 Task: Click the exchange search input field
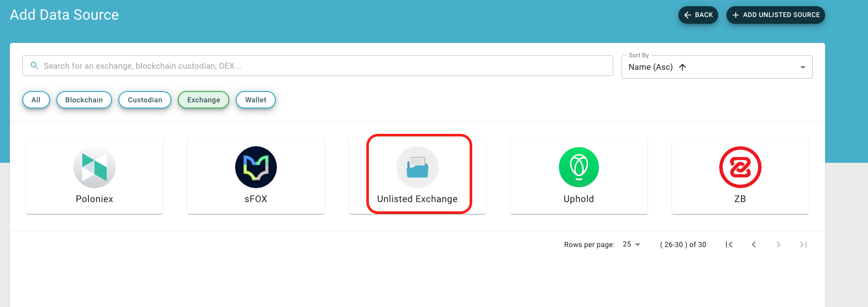(x=318, y=66)
